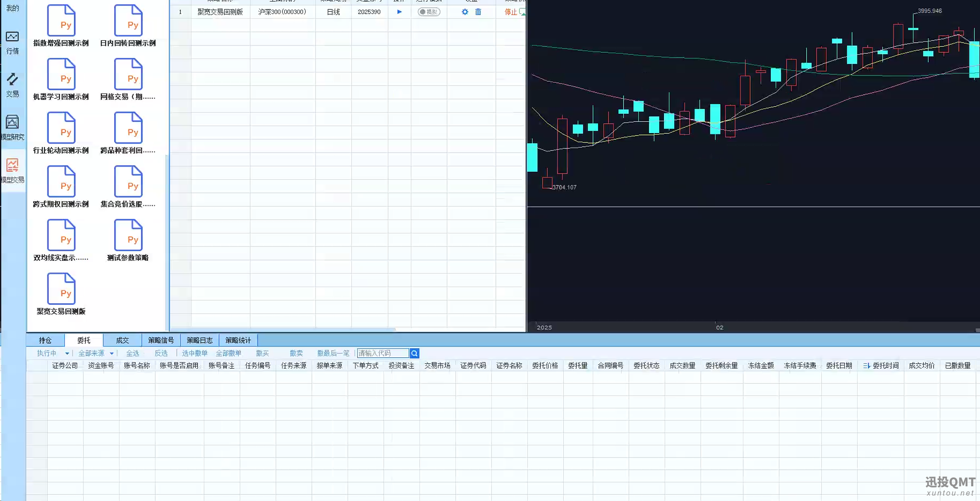980x501 pixels.
Task: Click the 撤卖 cancel sell button
Action: coord(296,353)
